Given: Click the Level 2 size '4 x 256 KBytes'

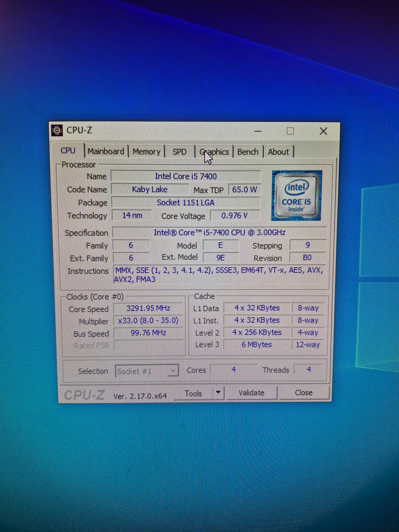Looking at the screenshot, I should pyautogui.click(x=257, y=332).
